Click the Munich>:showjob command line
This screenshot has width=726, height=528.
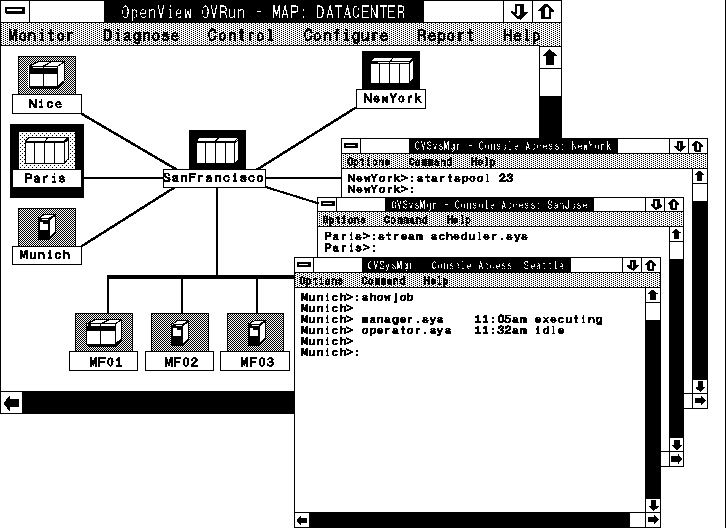pyautogui.click(x=357, y=297)
